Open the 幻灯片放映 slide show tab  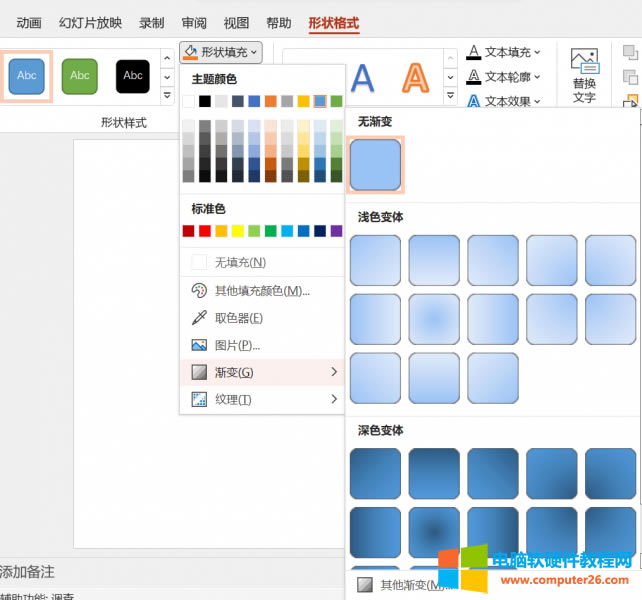coord(90,23)
